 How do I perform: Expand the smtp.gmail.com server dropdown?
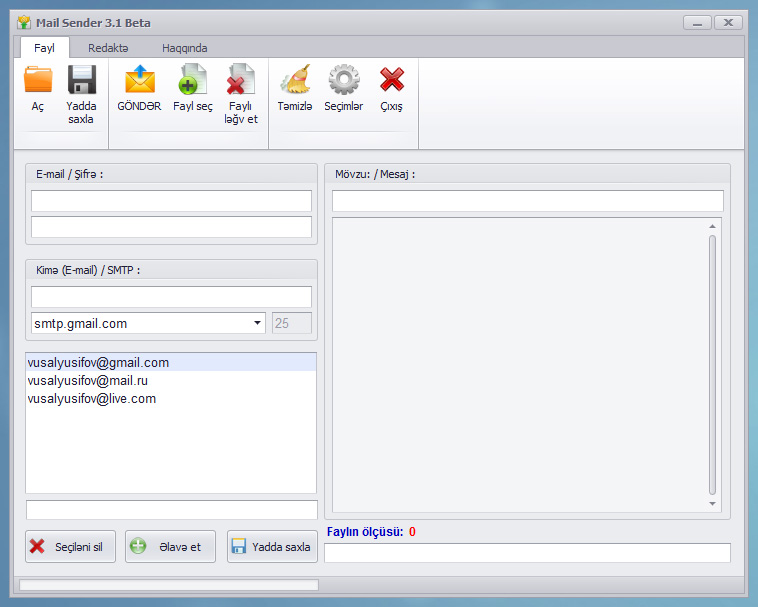tap(257, 323)
